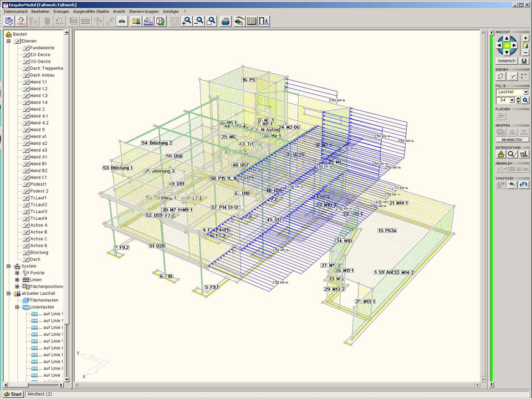
Task: Click the zoom in magnifier toolbar icon
Action: [187, 21]
